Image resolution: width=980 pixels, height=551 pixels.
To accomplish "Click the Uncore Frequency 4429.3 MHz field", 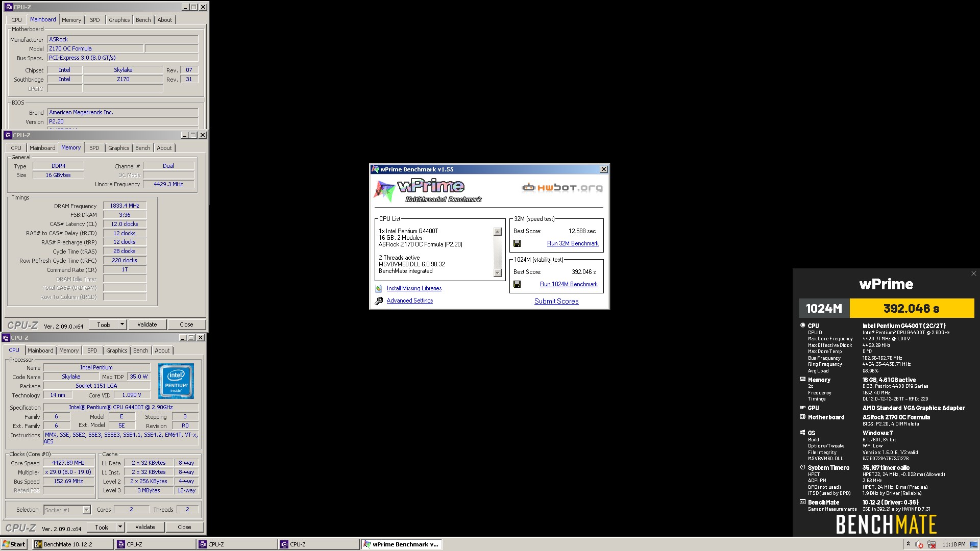I will tap(168, 184).
